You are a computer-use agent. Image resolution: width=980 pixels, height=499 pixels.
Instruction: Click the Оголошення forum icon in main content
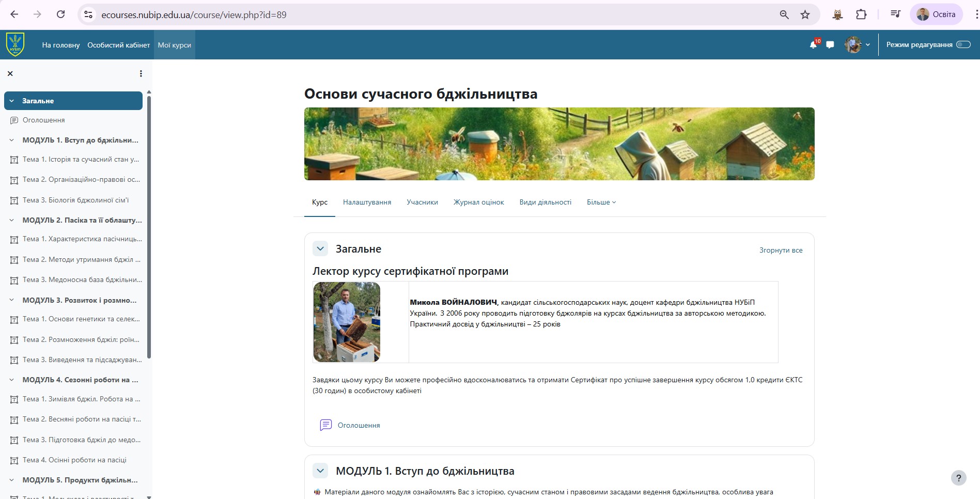[326, 425]
